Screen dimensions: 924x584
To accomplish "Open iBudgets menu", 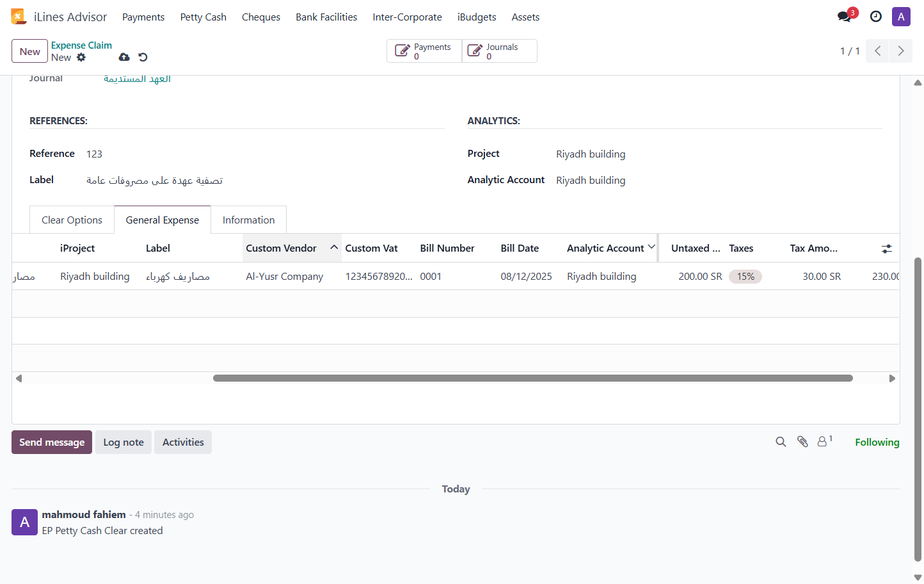I will 477,17.
